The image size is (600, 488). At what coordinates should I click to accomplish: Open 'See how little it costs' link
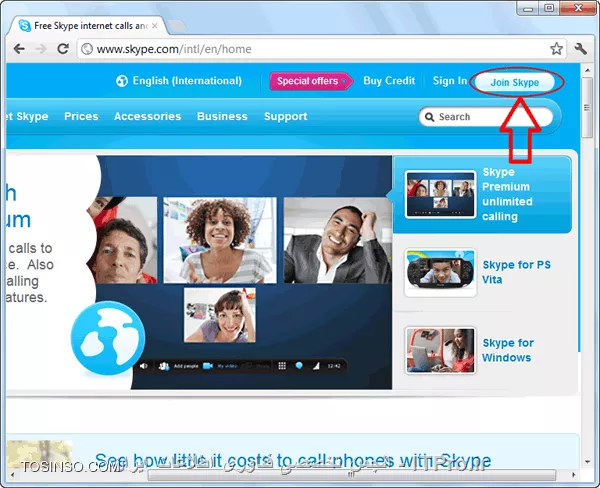293,461
